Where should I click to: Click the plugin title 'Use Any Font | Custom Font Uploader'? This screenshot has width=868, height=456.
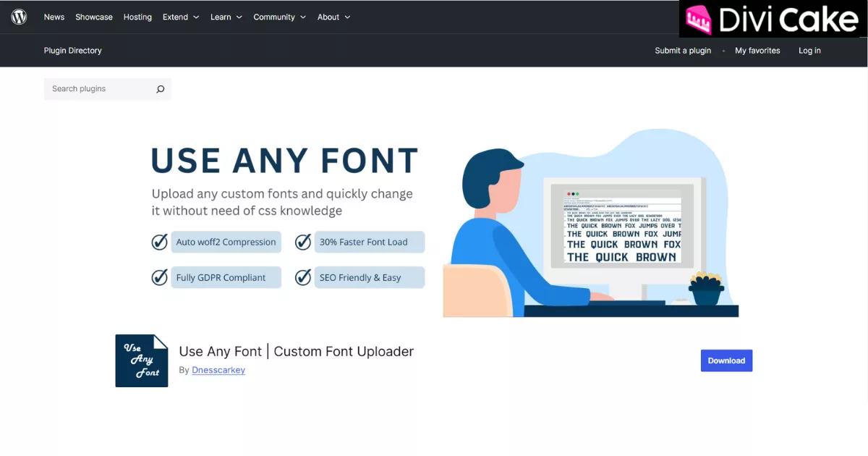[x=297, y=351]
